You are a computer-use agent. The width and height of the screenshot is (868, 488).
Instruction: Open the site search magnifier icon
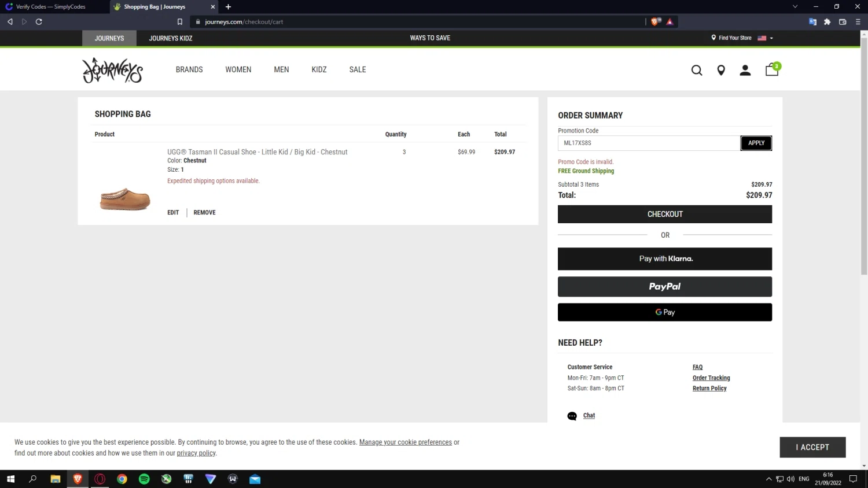coord(697,70)
